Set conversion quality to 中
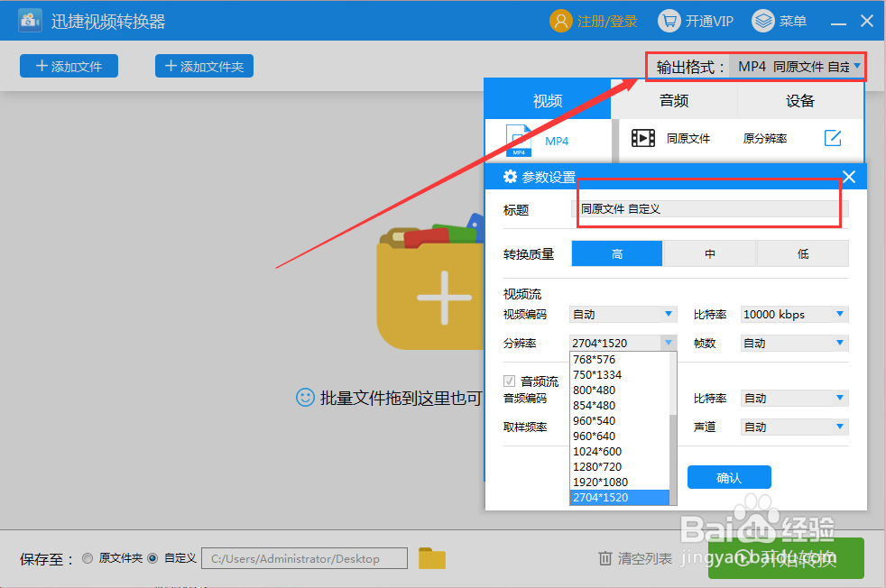Viewport: 886px width, 588px height. click(x=710, y=253)
